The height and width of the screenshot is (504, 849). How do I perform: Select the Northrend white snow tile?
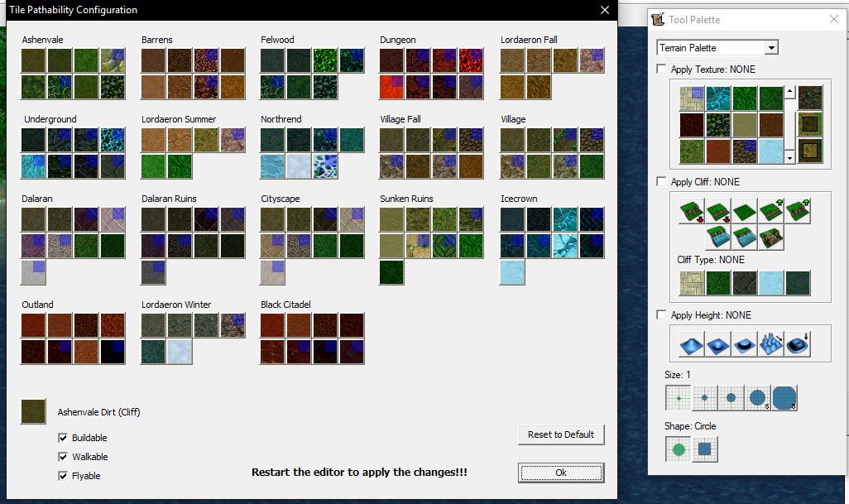tap(299, 166)
